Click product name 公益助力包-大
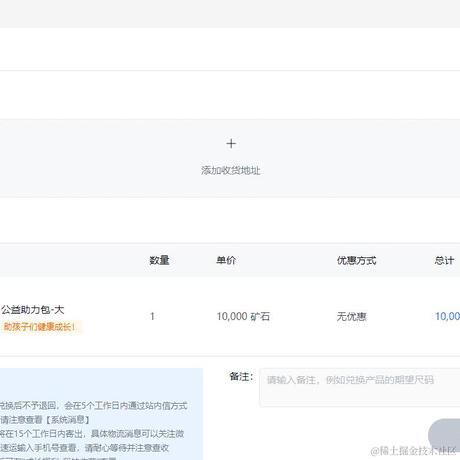The height and width of the screenshot is (460, 460). pyautogui.click(x=32, y=310)
